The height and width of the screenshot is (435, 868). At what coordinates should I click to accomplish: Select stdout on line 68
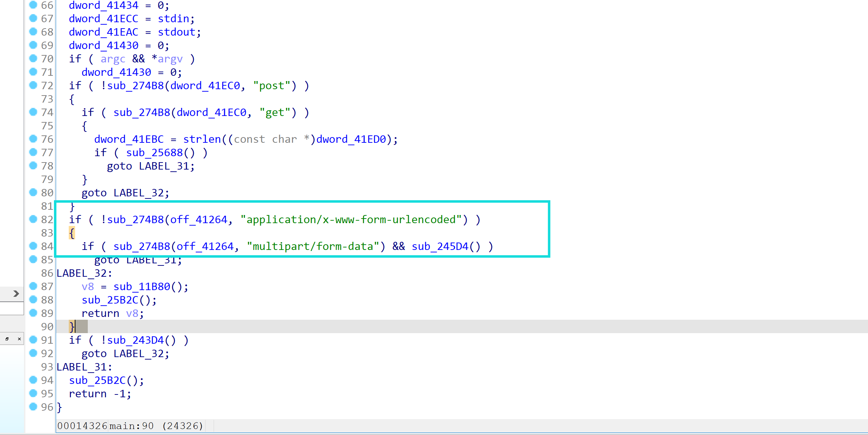point(177,32)
